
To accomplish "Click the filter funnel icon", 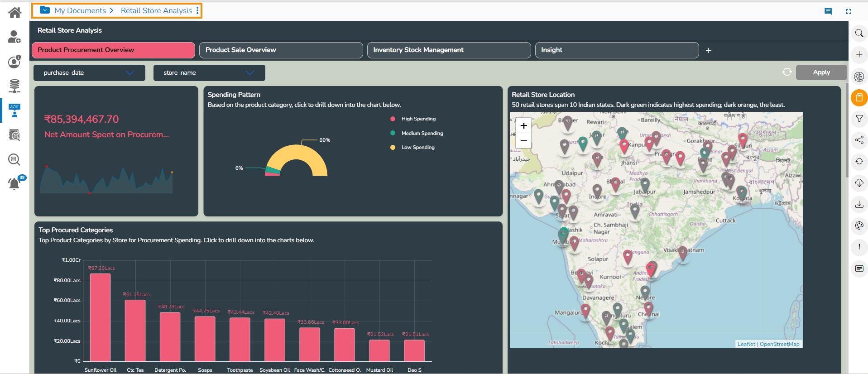I will [859, 119].
